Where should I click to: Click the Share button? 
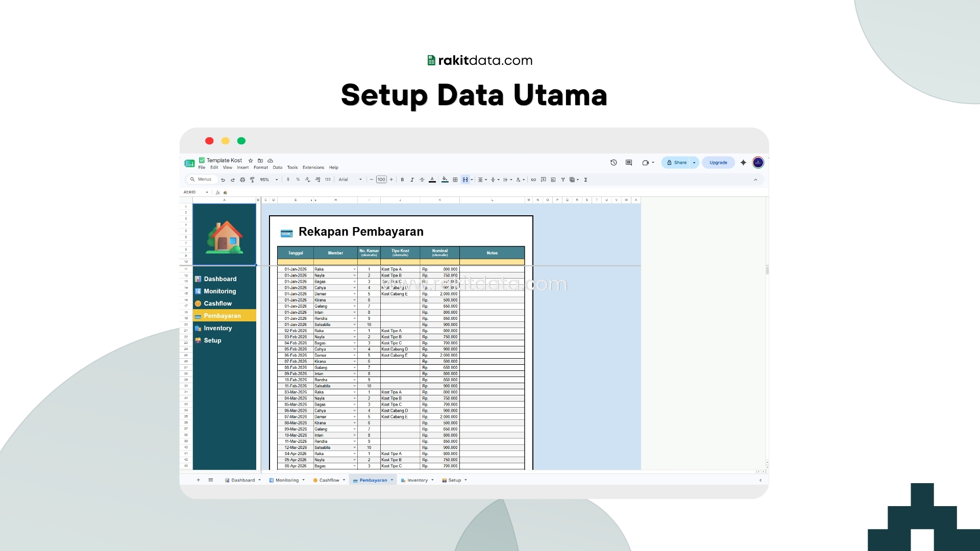coord(676,163)
